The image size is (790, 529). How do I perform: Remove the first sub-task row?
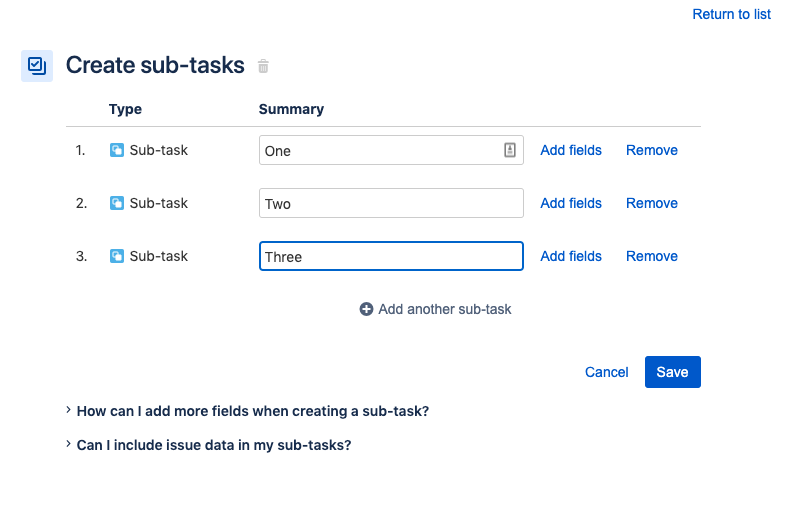tap(651, 150)
